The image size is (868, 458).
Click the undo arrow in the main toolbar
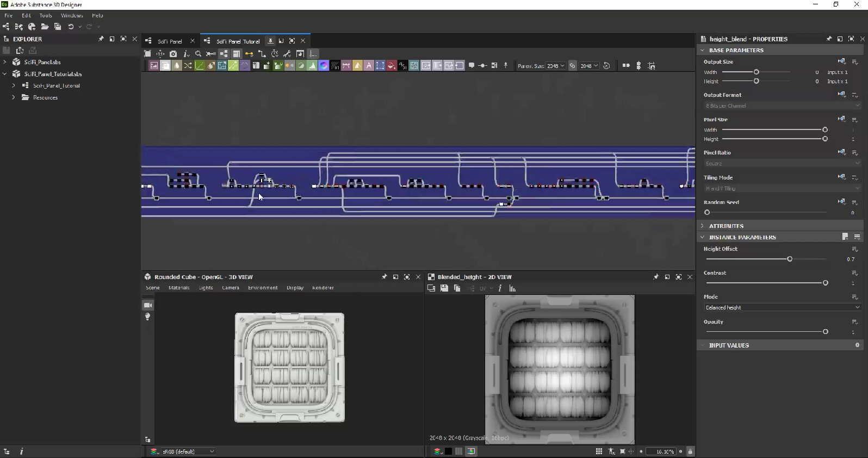click(x=71, y=27)
